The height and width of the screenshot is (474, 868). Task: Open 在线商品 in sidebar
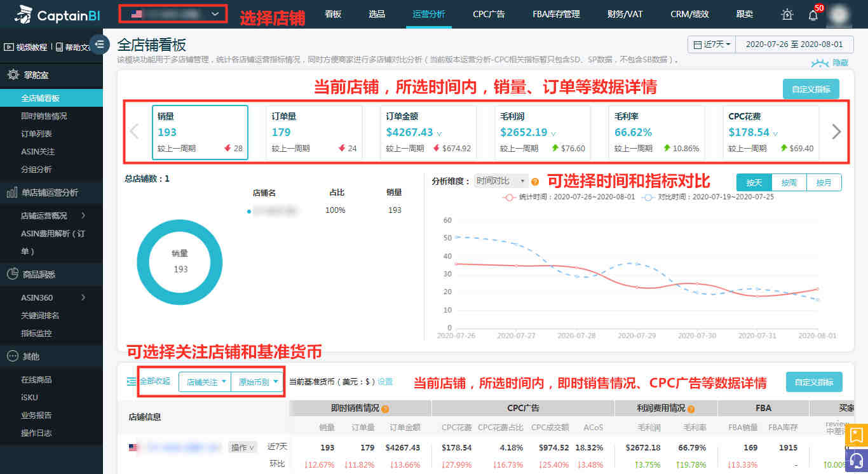(x=36, y=380)
